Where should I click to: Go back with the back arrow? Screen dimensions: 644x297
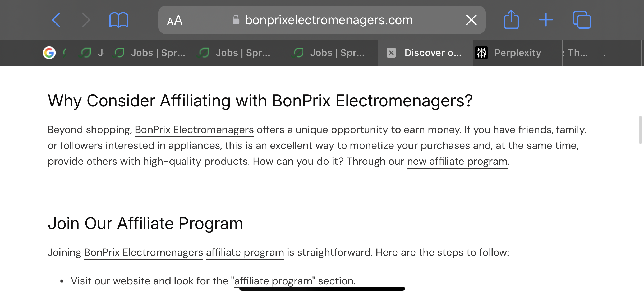click(56, 20)
